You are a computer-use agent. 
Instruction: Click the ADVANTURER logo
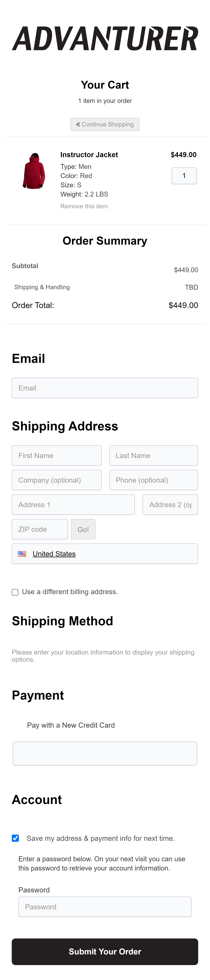(x=105, y=38)
